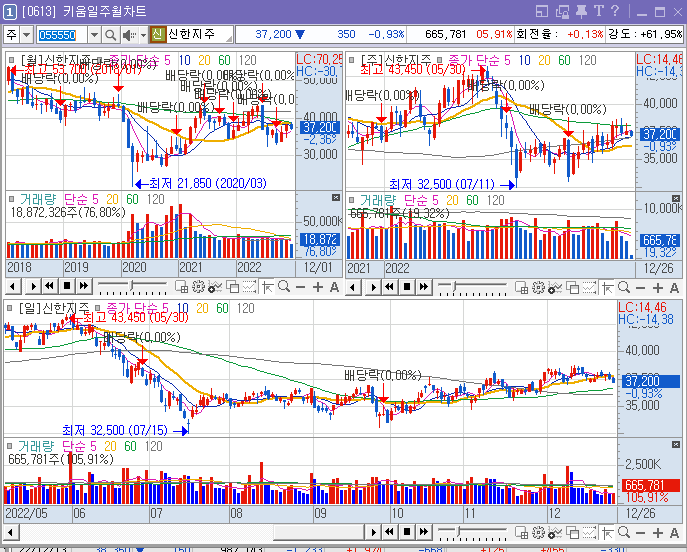Open the help question mark icon
The width and height of the screenshot is (687, 552).
615,11
